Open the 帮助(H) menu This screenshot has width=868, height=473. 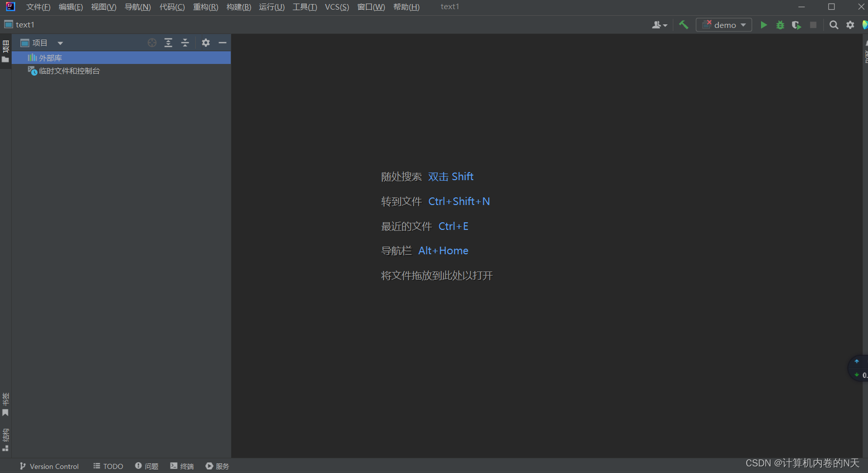407,7
